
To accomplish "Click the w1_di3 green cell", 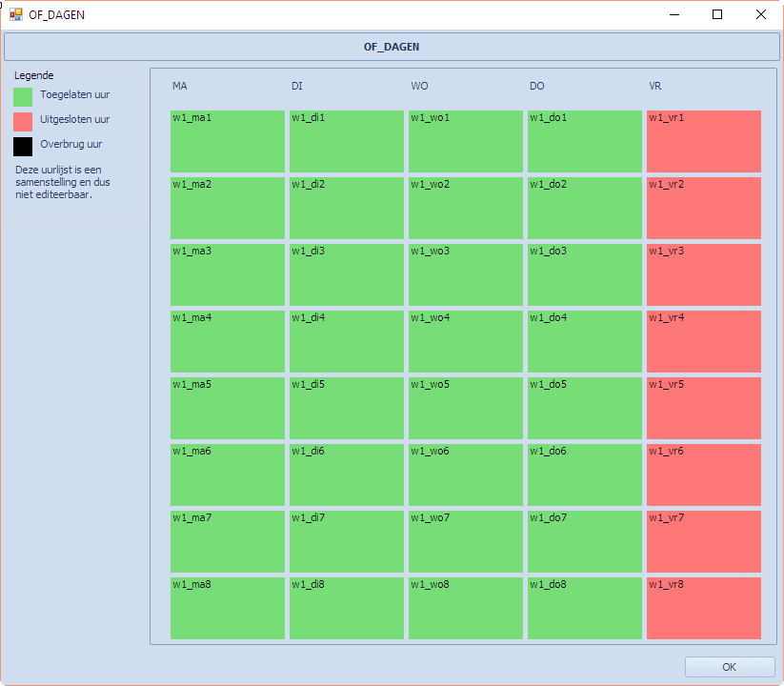I will [x=347, y=274].
